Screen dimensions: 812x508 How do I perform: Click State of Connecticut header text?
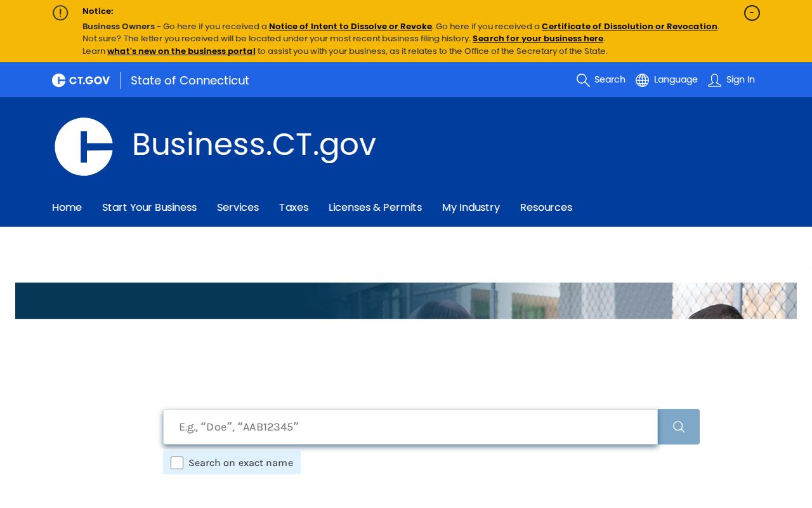point(190,80)
